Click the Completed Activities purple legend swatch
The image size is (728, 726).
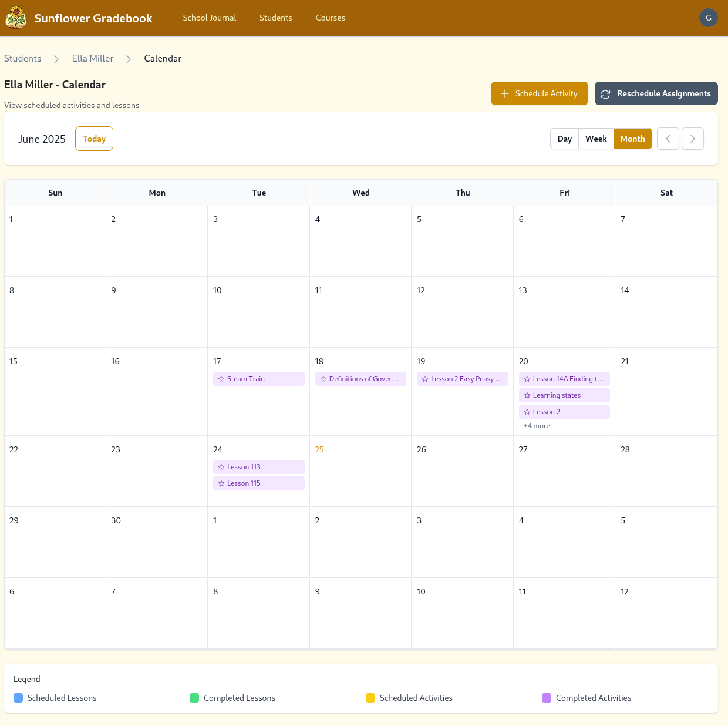(x=547, y=698)
